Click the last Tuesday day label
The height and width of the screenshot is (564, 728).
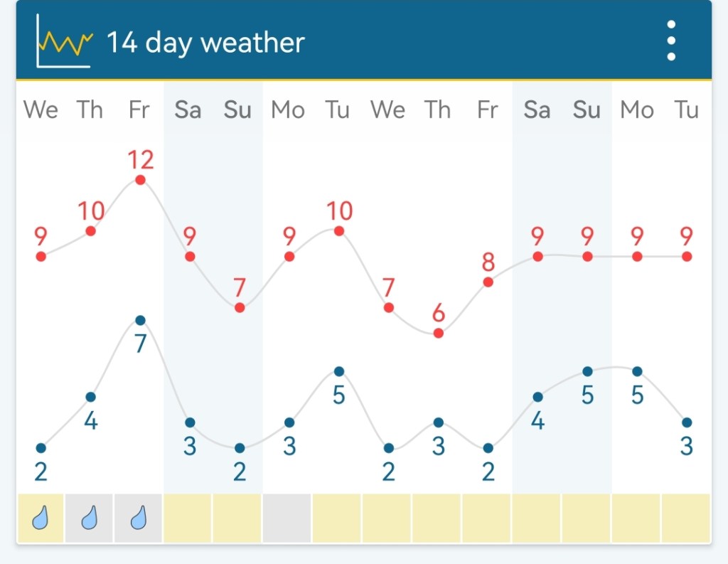pyautogui.click(x=686, y=110)
